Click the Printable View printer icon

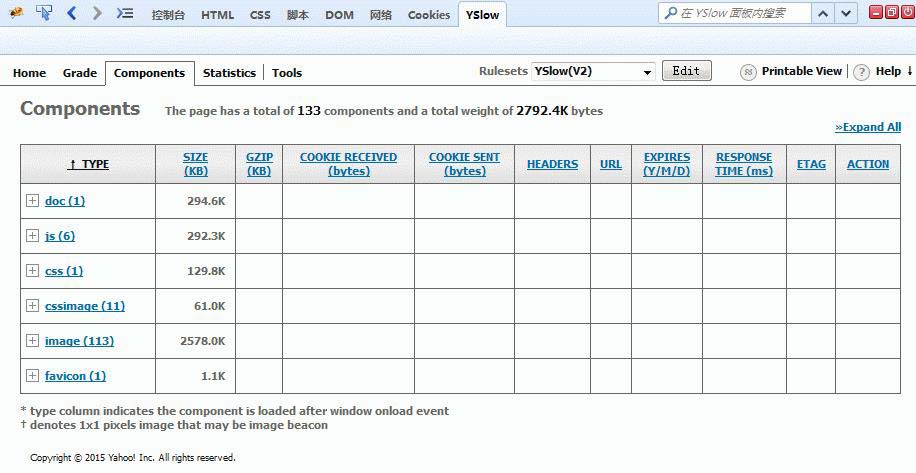coord(748,72)
